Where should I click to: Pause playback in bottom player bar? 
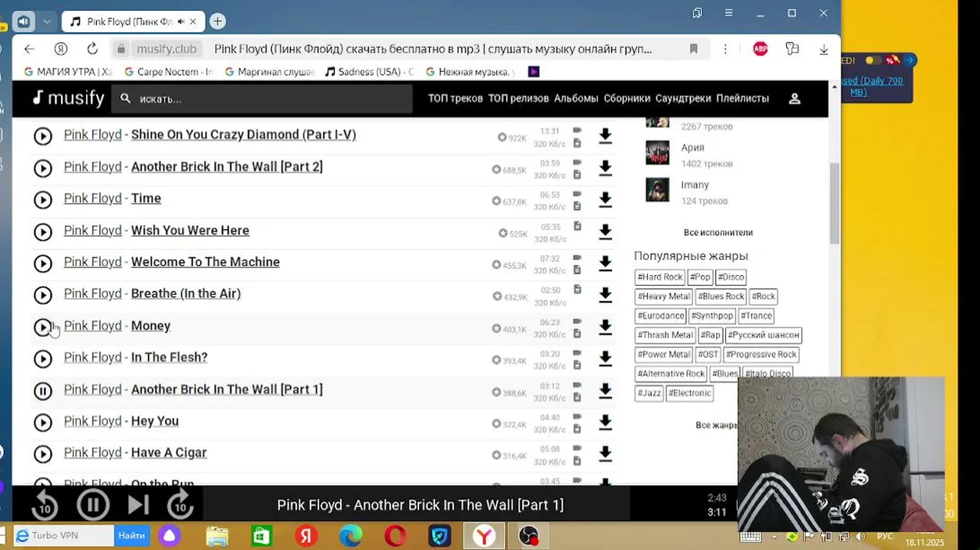click(93, 505)
